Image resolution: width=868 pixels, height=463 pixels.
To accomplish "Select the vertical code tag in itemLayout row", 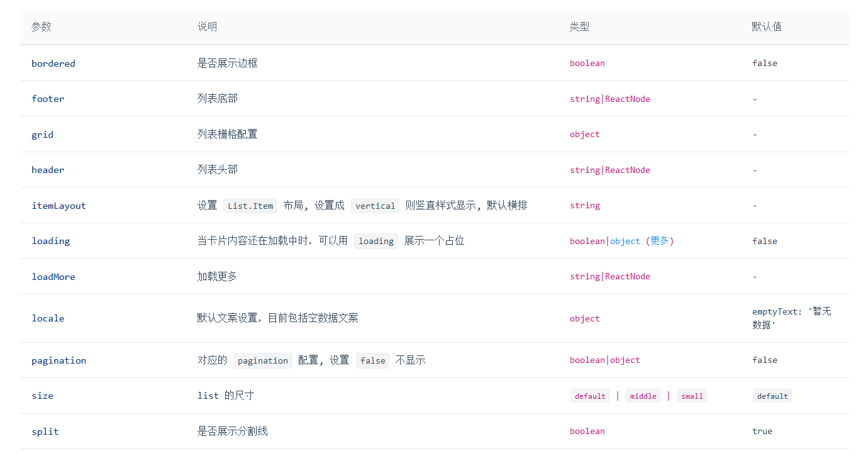I will point(375,205).
